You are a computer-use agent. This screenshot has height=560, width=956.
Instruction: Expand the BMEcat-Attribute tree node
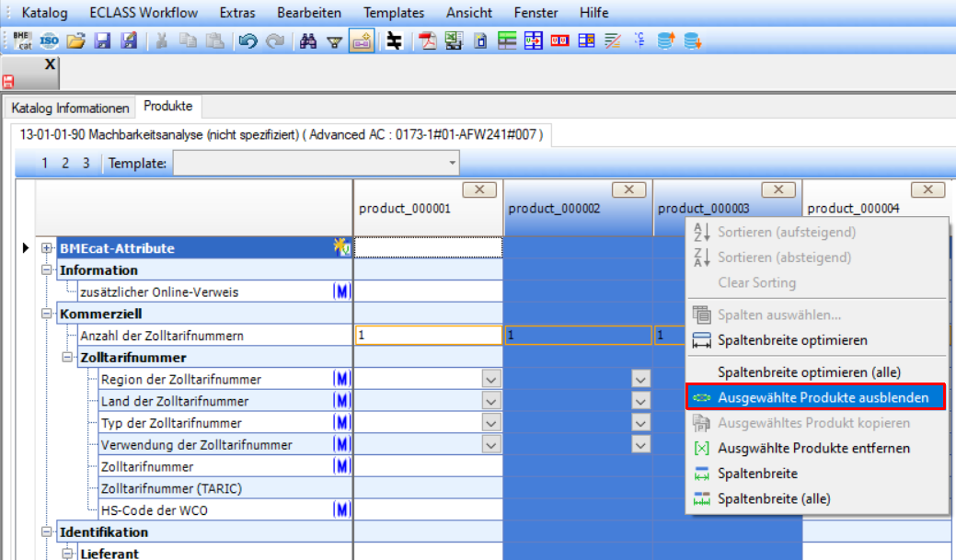coord(48,248)
